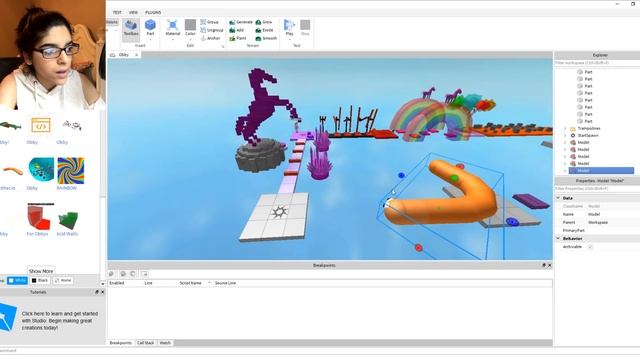Pick the teal Obby toolbox thumbnail
Screen dimensions: 640x360
[41, 169]
